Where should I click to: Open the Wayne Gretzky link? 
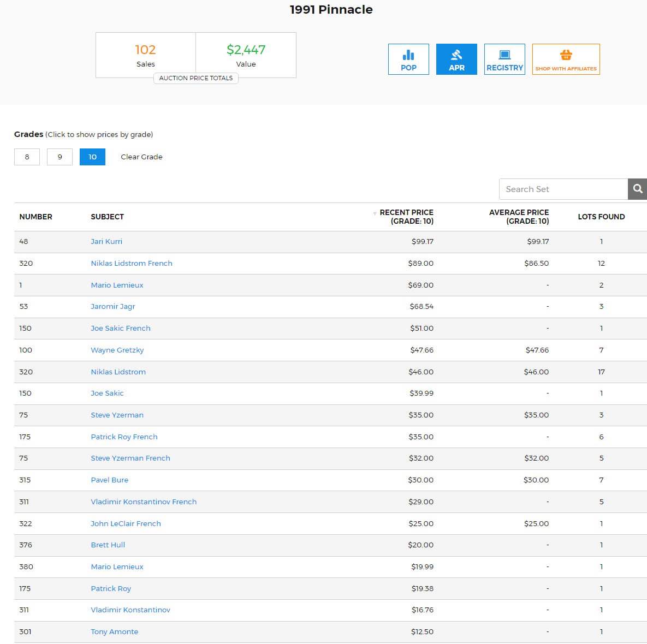coord(117,350)
